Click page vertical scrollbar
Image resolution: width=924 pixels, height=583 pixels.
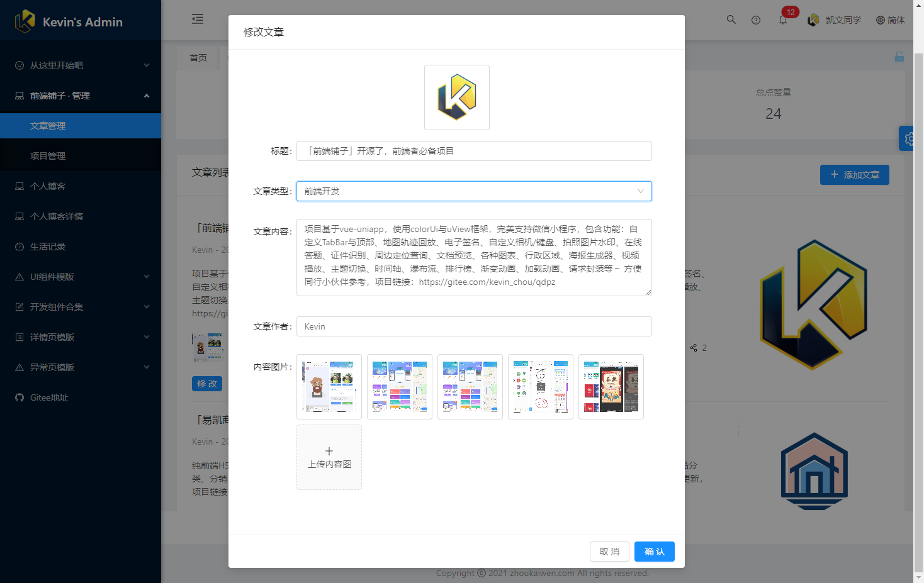[918, 311]
